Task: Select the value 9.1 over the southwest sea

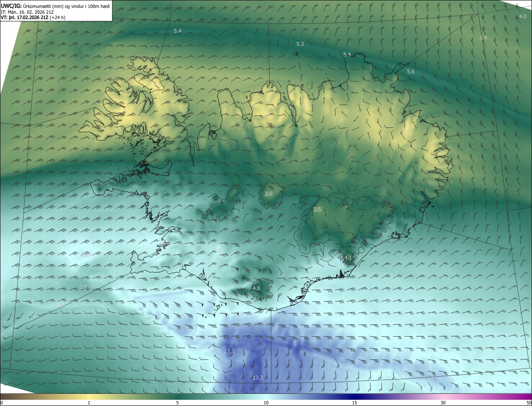Action: click(58, 306)
